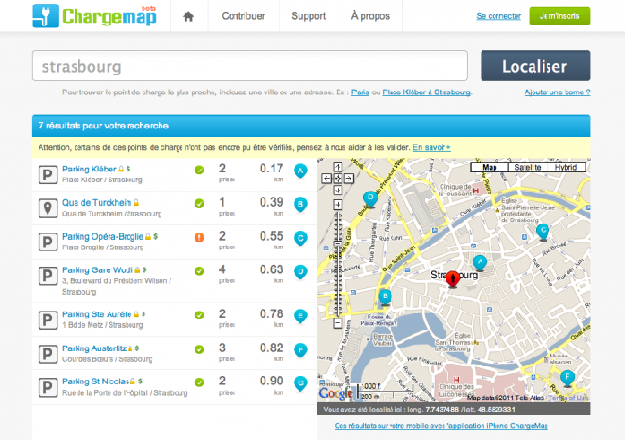Open the Support menu
625x440 pixels.
click(309, 16)
